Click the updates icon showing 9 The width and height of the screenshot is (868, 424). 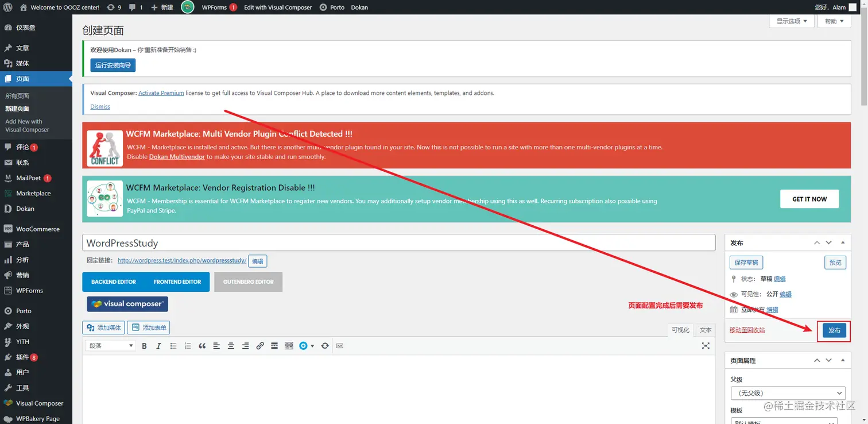(x=114, y=7)
